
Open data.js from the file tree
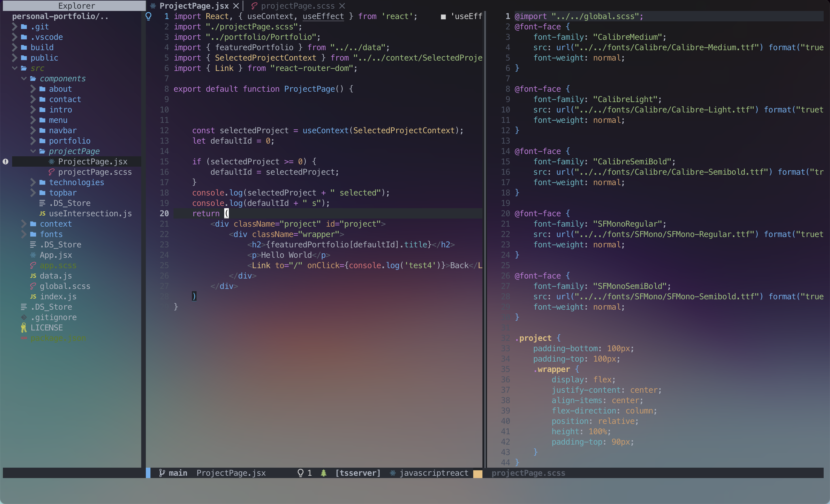56,276
